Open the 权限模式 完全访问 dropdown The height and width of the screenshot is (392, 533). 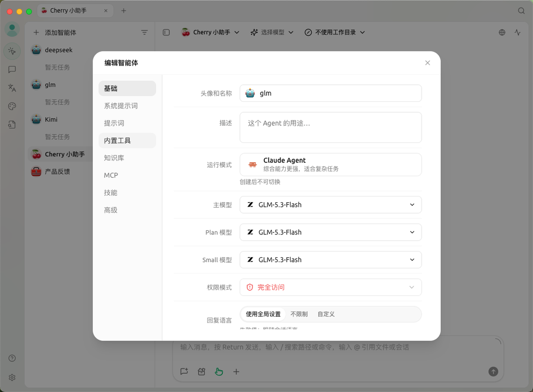pos(331,287)
